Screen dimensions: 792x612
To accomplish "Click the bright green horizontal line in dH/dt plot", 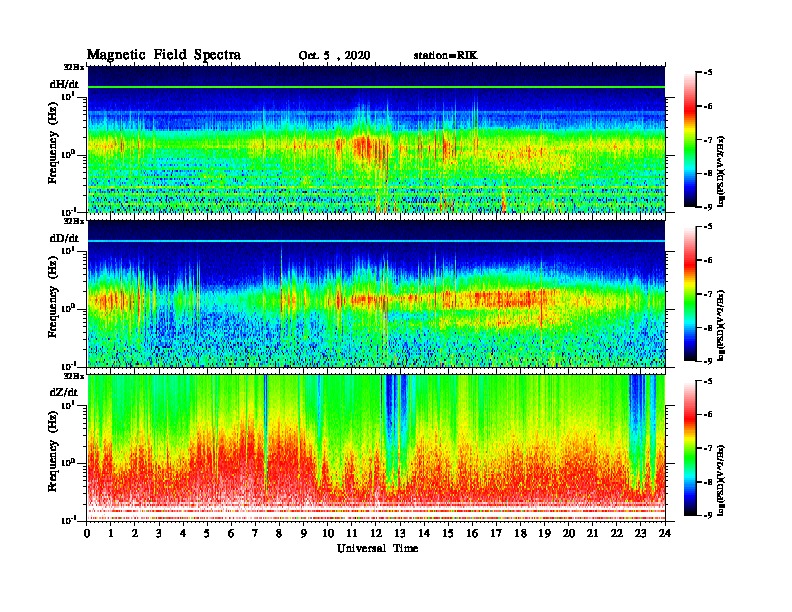I will point(376,87).
